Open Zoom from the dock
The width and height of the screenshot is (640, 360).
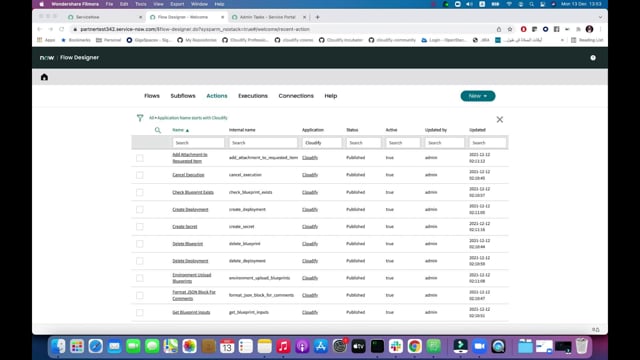click(479, 346)
